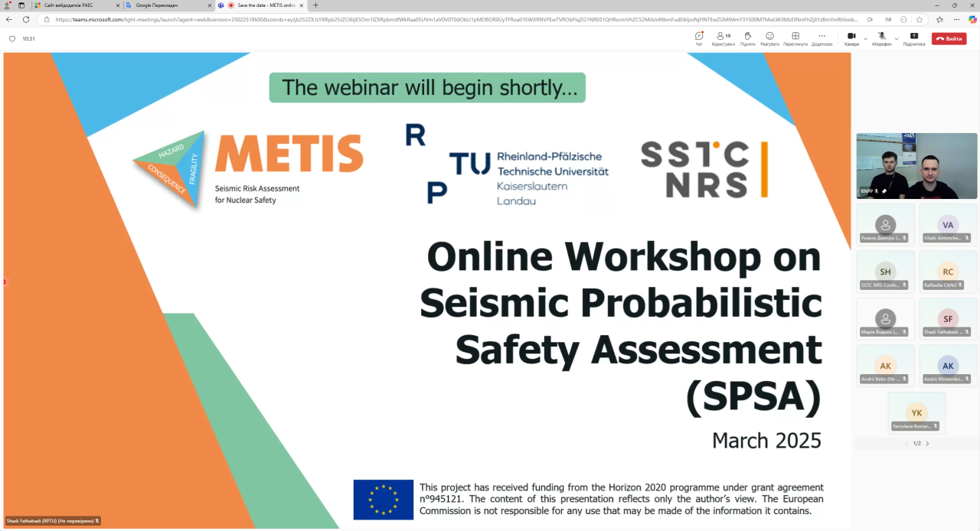980x531 pixels.
Task: Switch to the Сайт вебдодатків РАЕС tab
Action: coord(77,5)
